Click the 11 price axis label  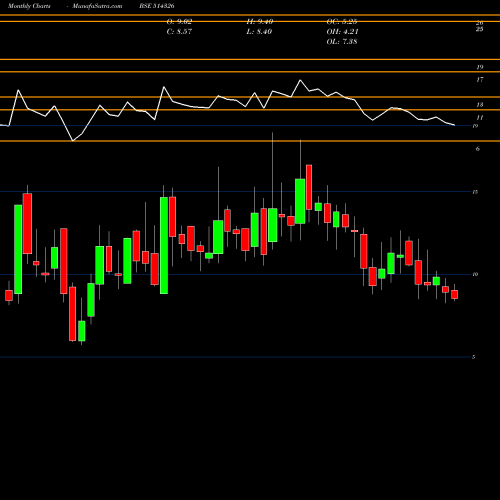480,117
